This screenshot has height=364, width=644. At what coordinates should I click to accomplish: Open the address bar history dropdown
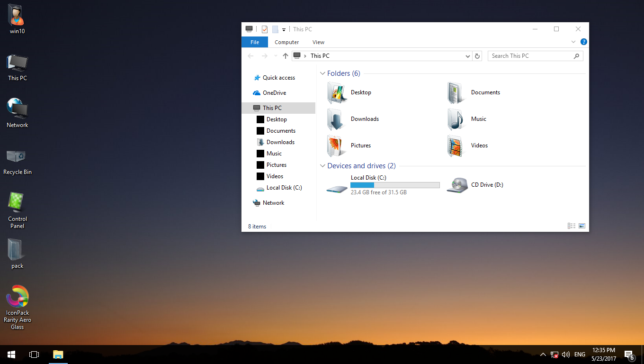click(468, 56)
